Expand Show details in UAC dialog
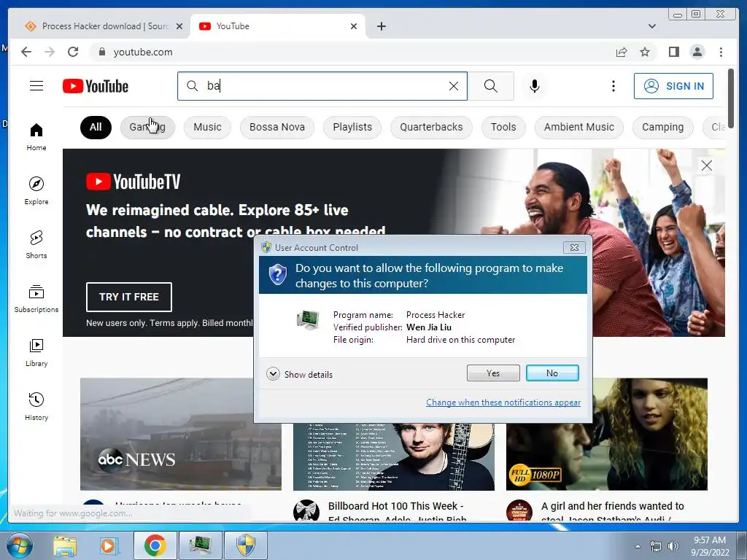Image resolution: width=747 pixels, height=560 pixels. coord(300,374)
